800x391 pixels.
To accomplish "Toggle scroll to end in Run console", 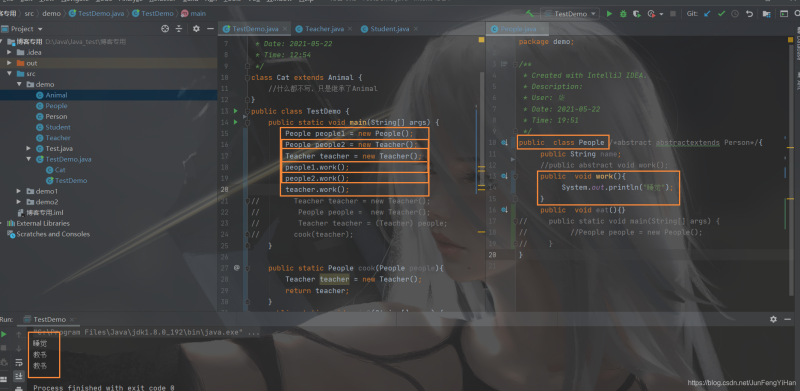I will [x=19, y=376].
